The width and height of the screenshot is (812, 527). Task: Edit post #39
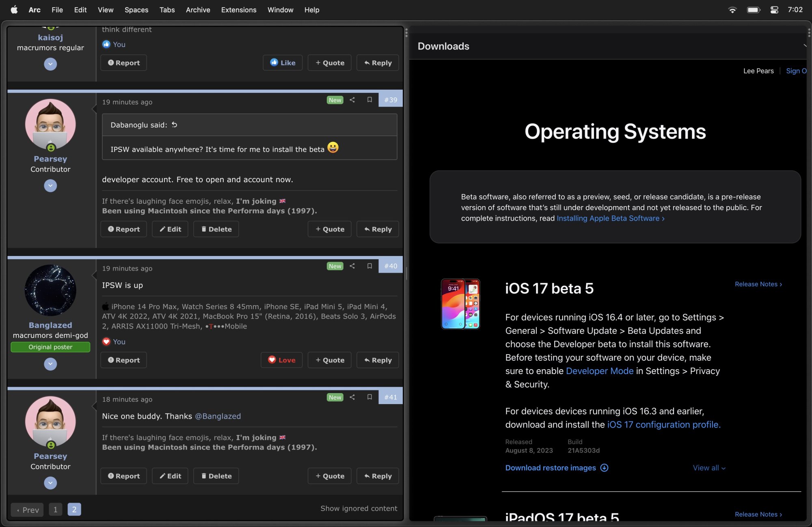coord(170,229)
